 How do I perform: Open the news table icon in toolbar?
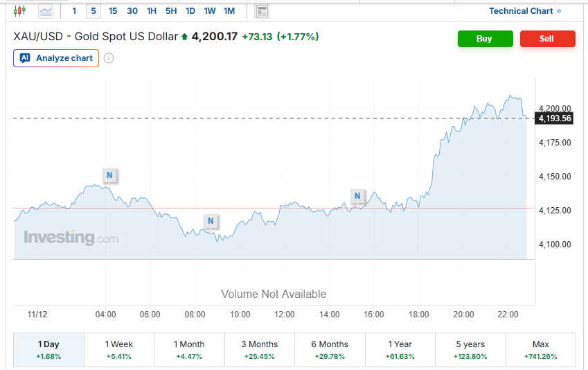click(262, 11)
